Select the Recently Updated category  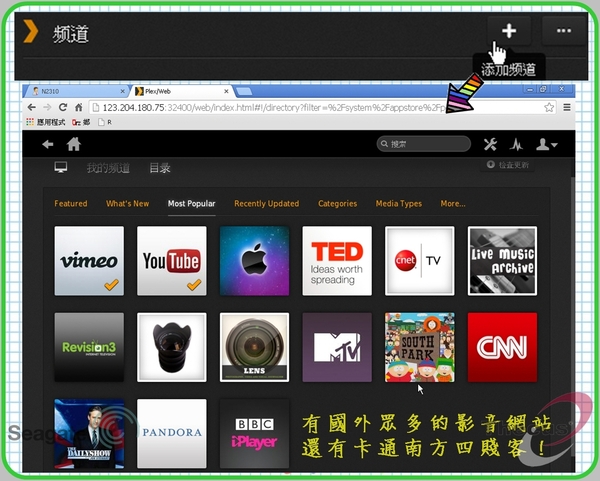267,204
